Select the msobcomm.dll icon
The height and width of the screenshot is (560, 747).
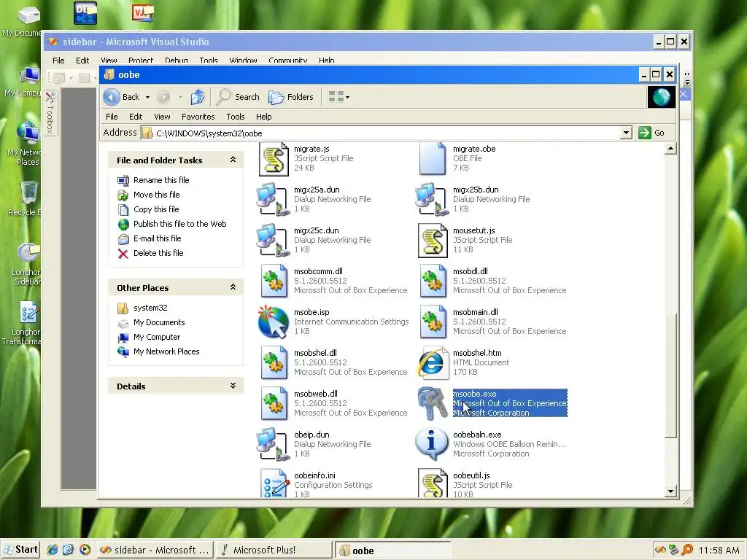pos(274,281)
